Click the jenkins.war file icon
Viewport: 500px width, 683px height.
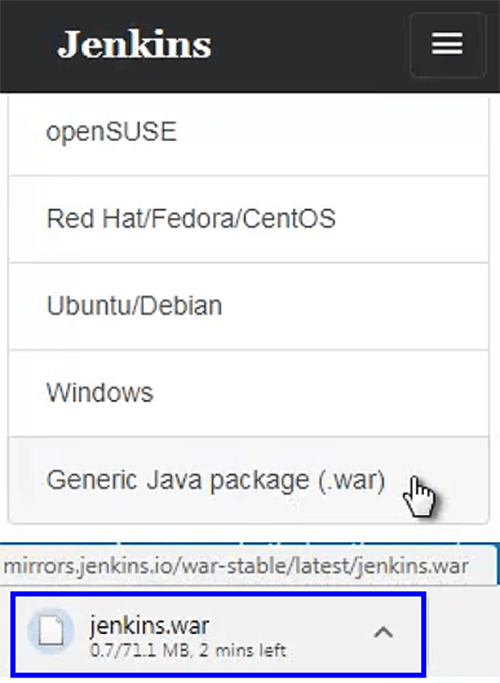click(x=51, y=631)
